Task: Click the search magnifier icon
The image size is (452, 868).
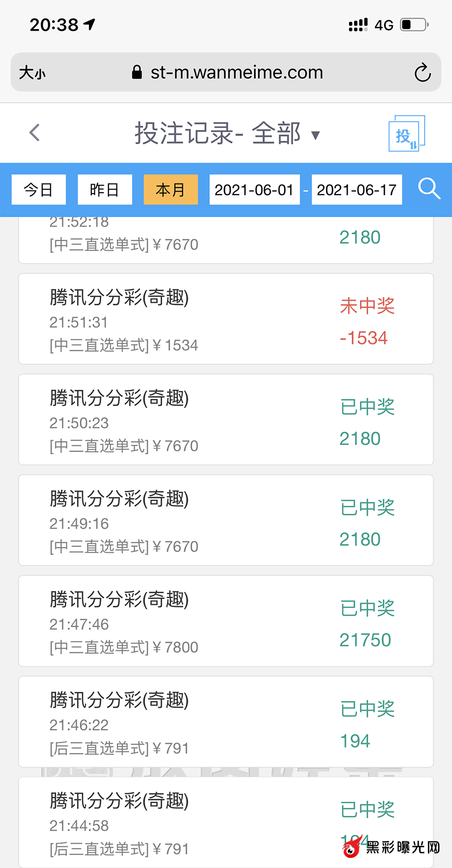Action: click(429, 189)
